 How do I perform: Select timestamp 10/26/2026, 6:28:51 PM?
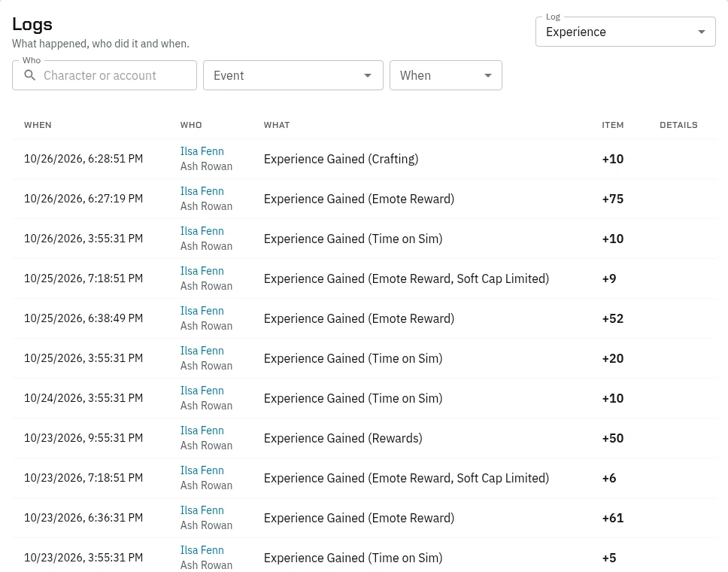(83, 159)
